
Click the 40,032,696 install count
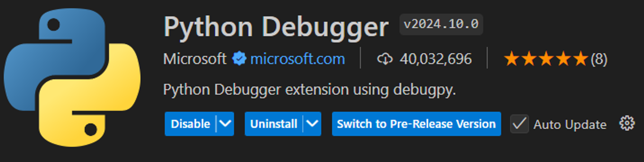pyautogui.click(x=436, y=59)
